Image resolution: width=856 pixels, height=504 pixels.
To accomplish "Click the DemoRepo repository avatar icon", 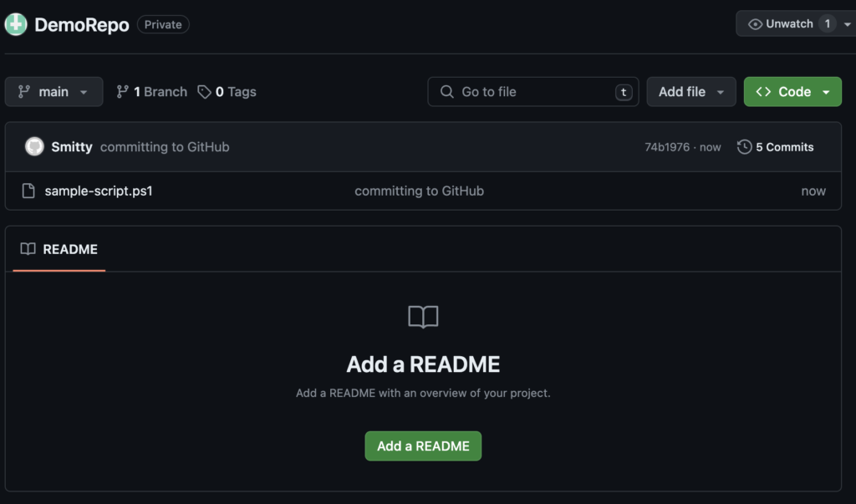I will [16, 24].
